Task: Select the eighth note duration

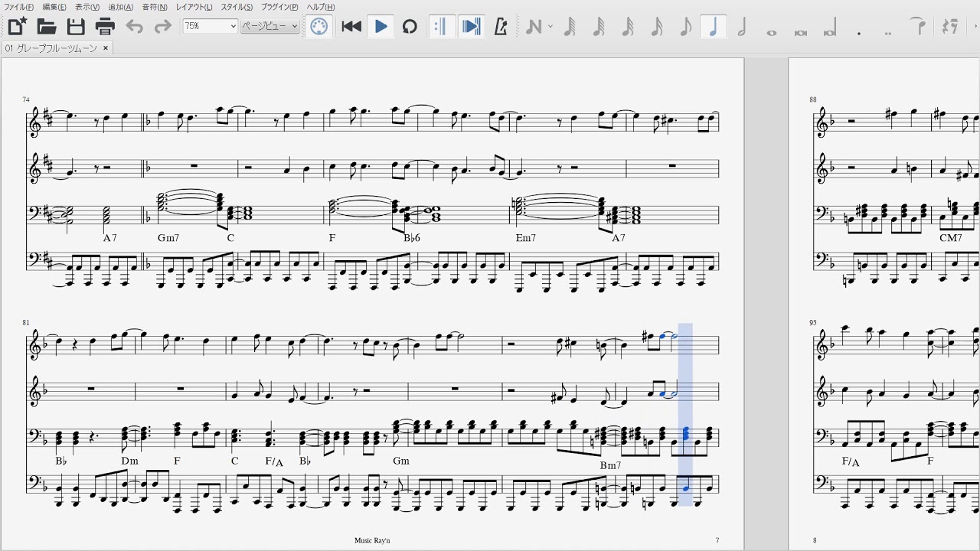Action: coord(685,27)
